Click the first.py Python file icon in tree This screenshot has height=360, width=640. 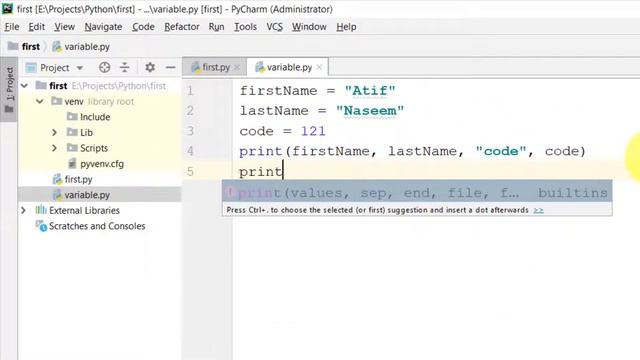(57, 179)
